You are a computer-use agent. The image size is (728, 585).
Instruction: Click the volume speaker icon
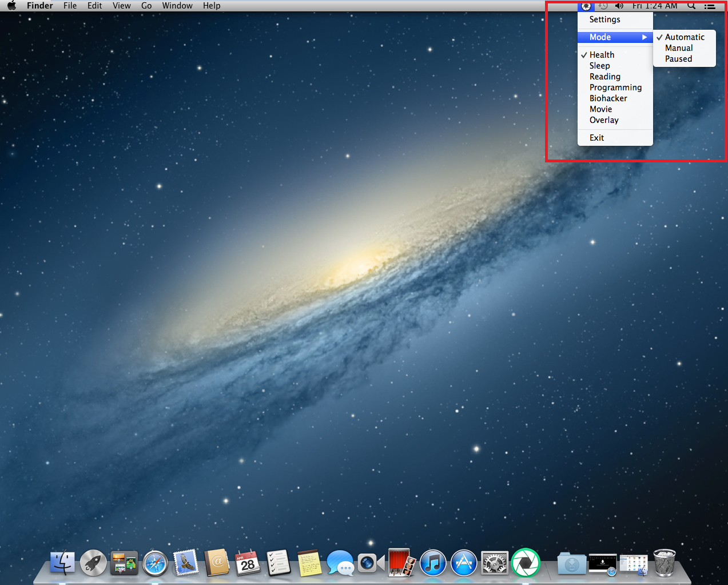tap(619, 6)
